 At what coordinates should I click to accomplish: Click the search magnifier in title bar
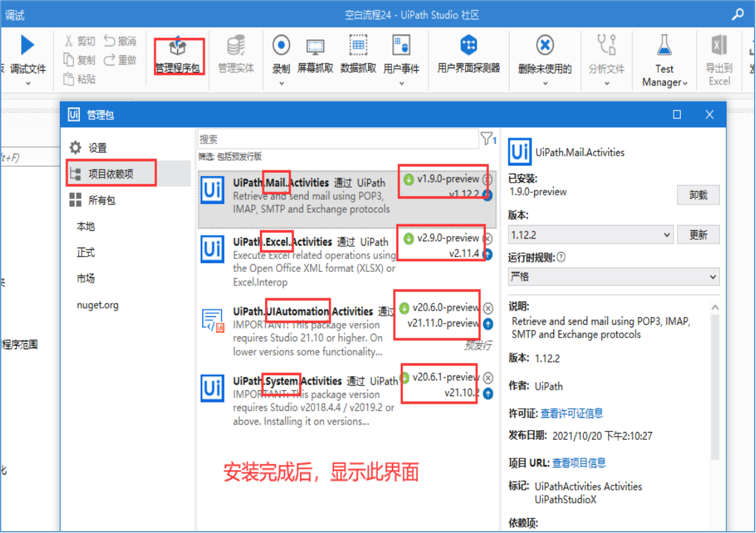click(x=738, y=14)
